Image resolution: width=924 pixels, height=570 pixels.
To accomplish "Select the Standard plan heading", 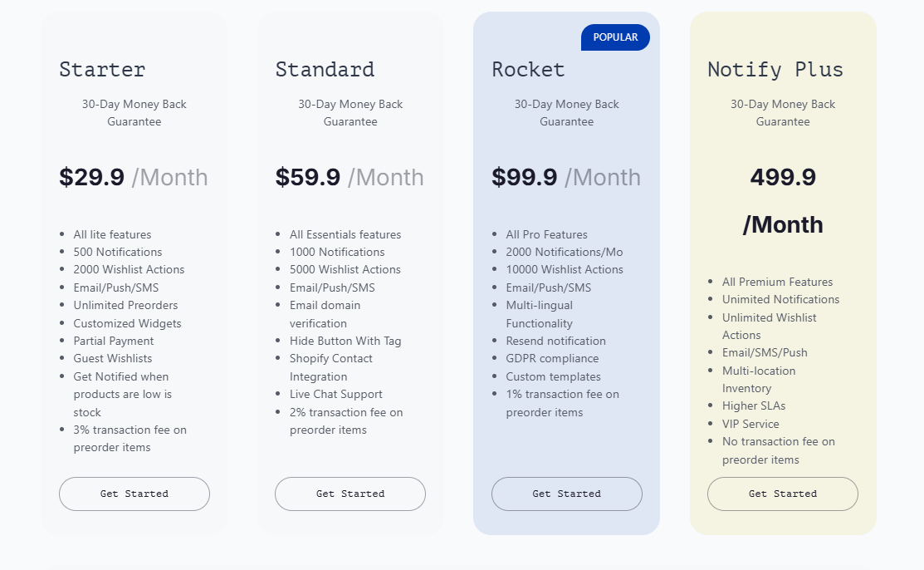I will click(x=325, y=69).
